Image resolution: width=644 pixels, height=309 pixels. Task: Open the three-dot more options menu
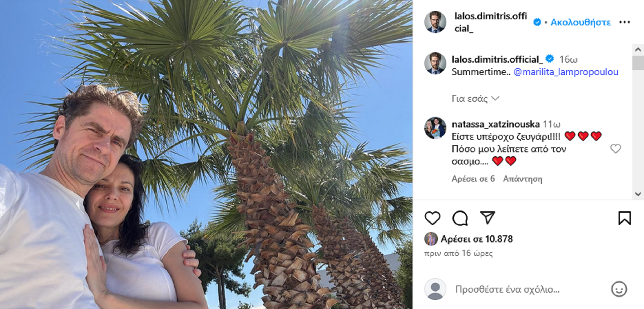pos(624,22)
